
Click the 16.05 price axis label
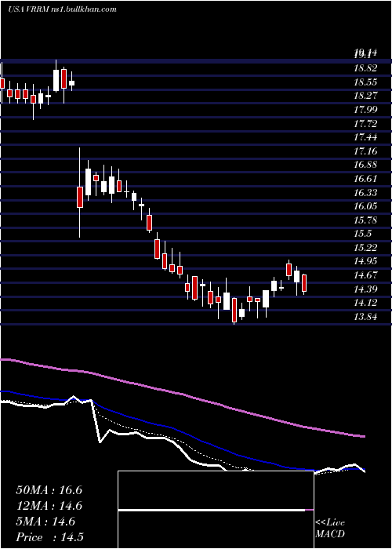pyautogui.click(x=366, y=206)
